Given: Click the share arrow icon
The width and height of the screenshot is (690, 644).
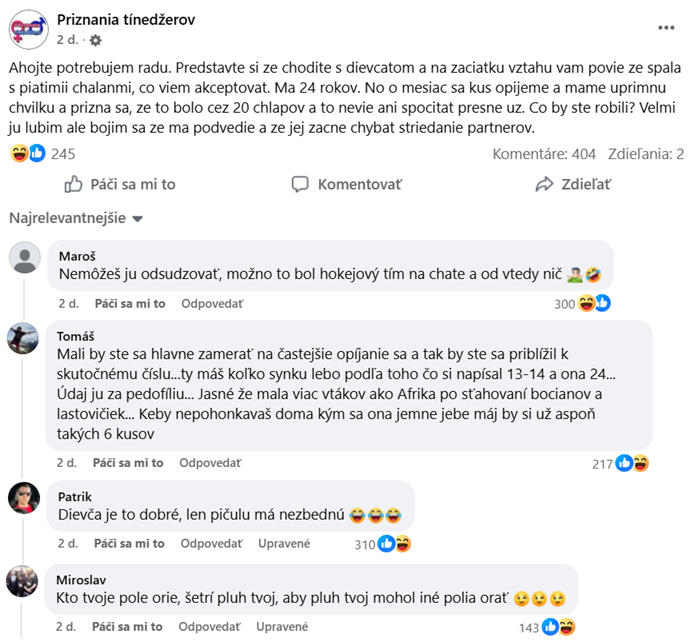Looking at the screenshot, I should [x=544, y=184].
